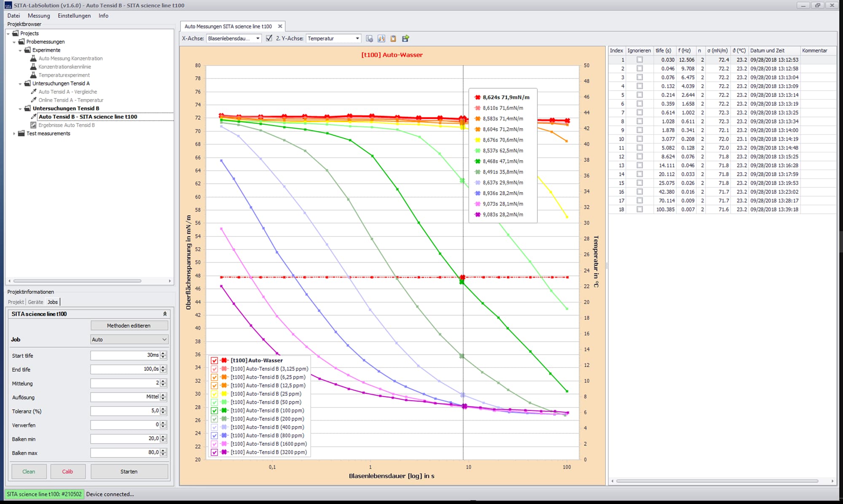Expand the Test measurements tree node
The image size is (843, 504).
click(x=14, y=134)
